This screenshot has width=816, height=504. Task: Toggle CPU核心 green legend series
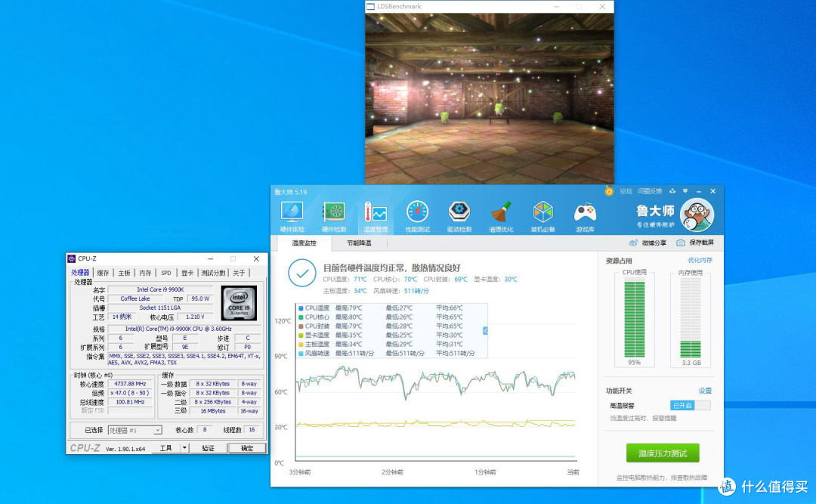[301, 317]
